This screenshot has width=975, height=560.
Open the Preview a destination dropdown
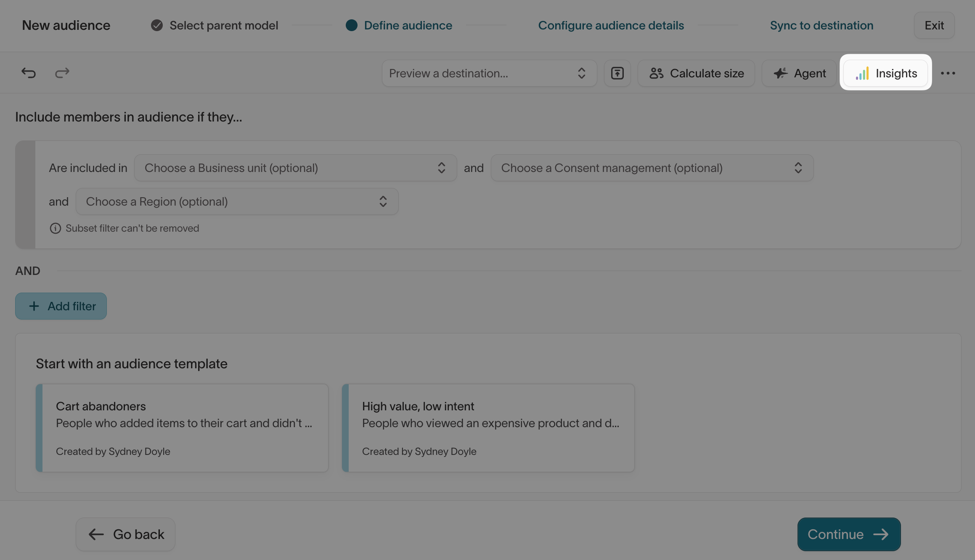[x=489, y=73]
